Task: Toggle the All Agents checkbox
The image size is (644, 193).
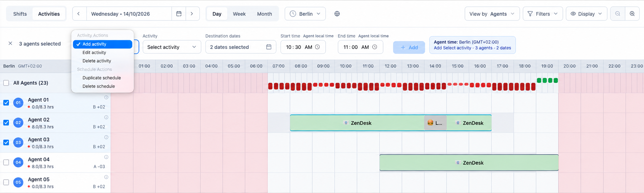Action: click(x=6, y=83)
